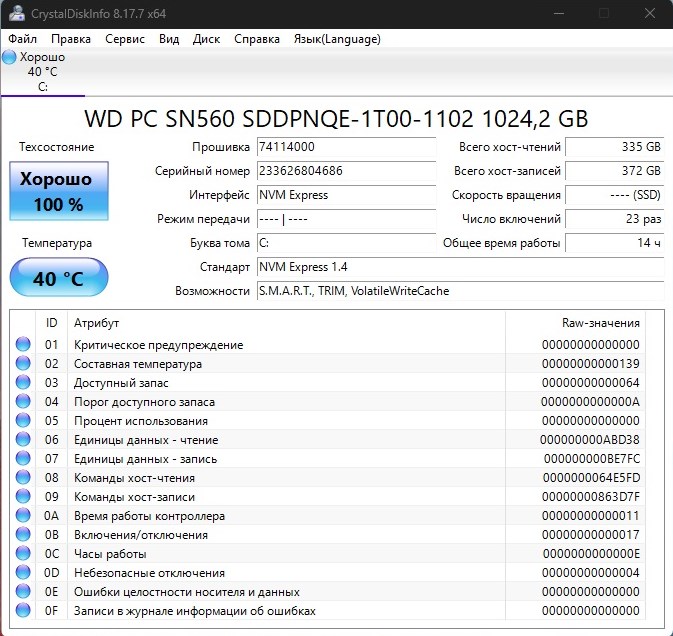
Task: Open the Файл menu
Action: 23,39
